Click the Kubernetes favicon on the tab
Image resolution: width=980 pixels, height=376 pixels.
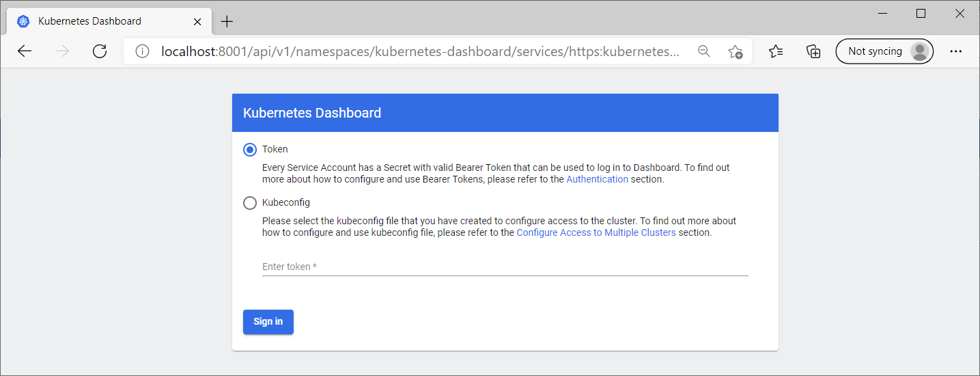[x=24, y=21]
